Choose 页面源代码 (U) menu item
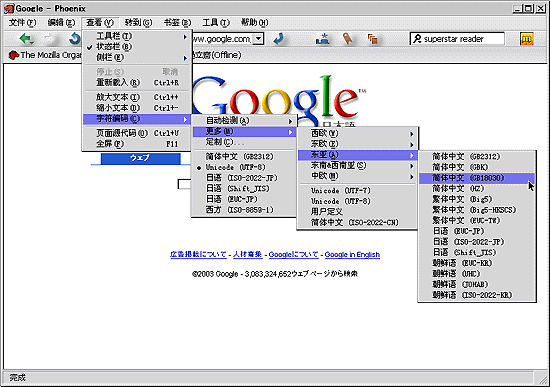Viewport: 550px width, 387px height. click(x=137, y=133)
